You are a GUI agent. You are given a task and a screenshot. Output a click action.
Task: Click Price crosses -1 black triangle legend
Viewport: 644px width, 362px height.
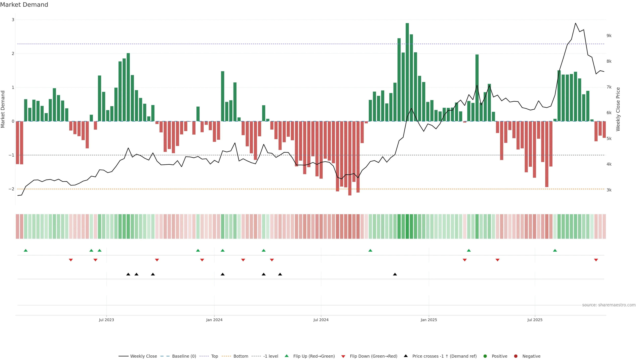[406, 356]
